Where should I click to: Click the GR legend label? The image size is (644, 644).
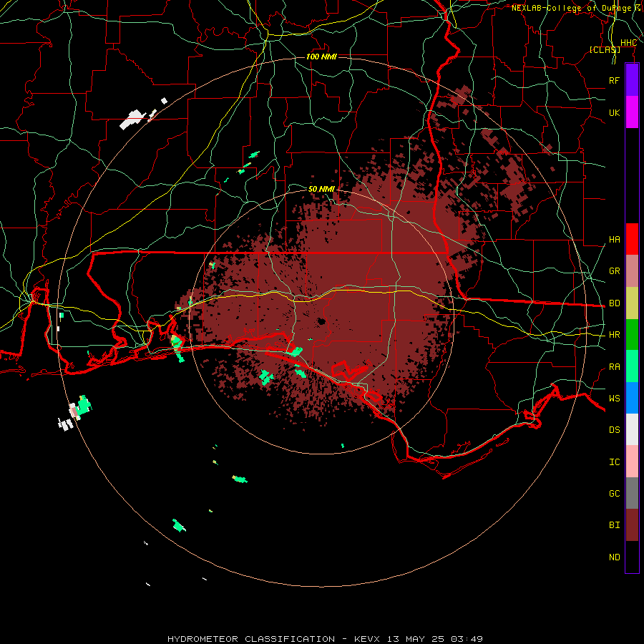[614, 271]
